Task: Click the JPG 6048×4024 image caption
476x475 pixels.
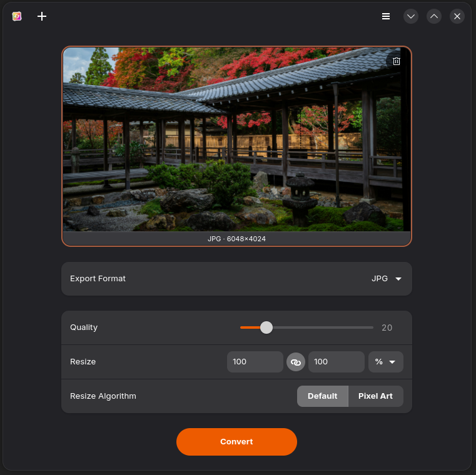Action: 236,239
